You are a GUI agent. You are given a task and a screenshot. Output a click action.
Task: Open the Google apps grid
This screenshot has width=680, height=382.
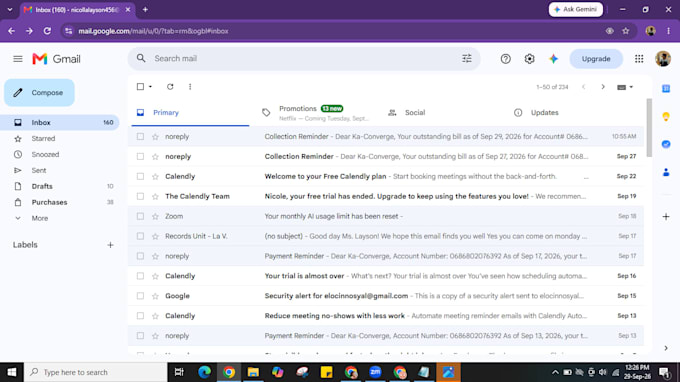(639, 59)
